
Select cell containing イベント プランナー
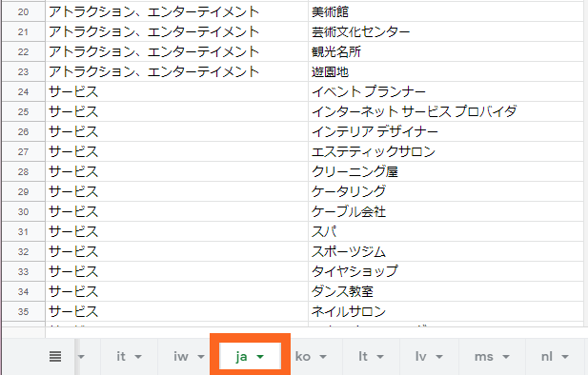point(446,91)
